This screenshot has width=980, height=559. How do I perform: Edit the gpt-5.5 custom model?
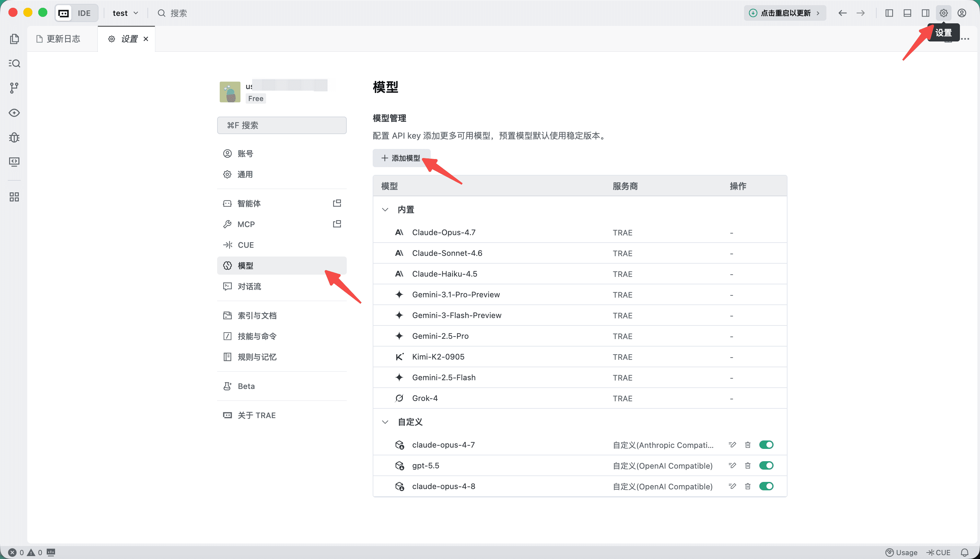[x=732, y=465]
